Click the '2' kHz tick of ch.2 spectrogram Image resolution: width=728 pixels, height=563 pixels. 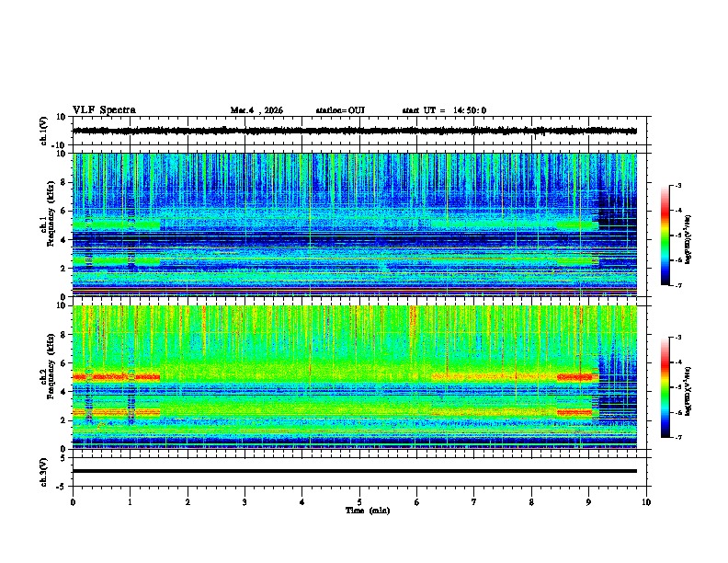click(63, 420)
